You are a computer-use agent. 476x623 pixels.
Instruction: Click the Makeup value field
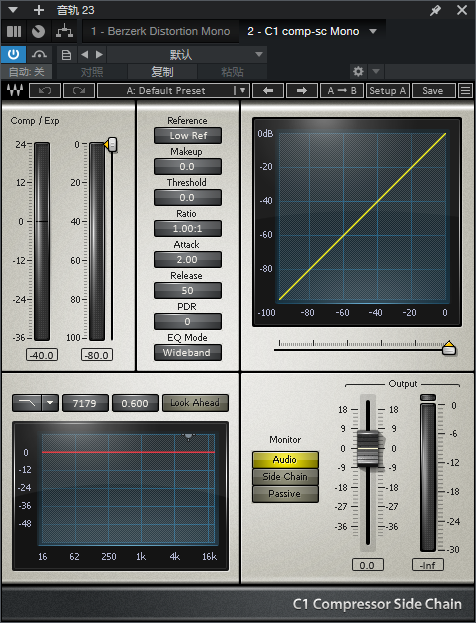click(x=188, y=166)
